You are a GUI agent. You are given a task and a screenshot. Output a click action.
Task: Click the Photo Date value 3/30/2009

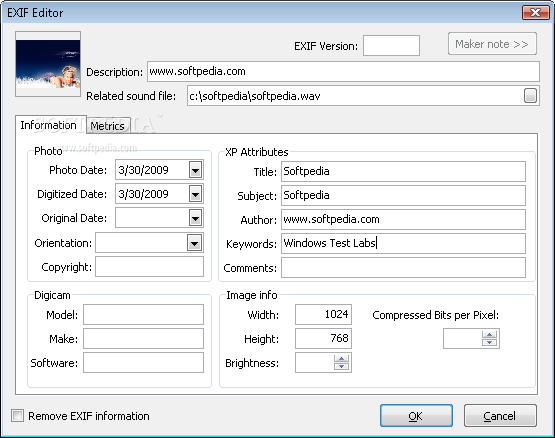[x=143, y=170]
